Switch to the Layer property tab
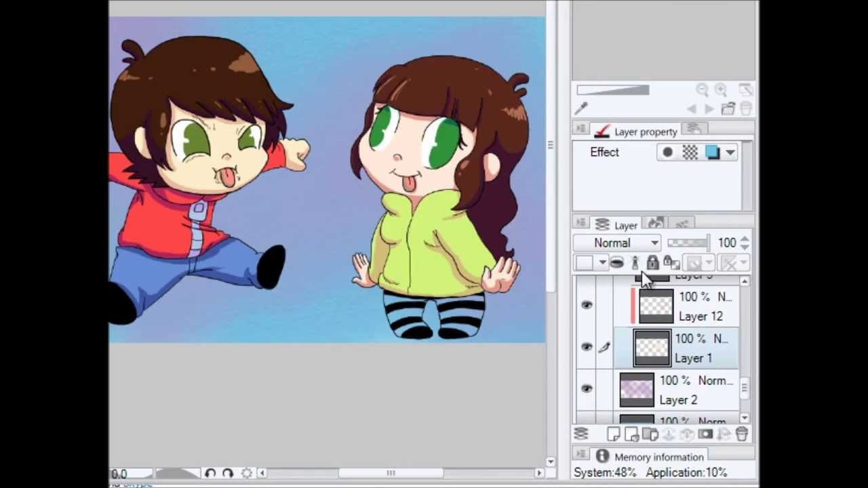This screenshot has width=868, height=488. [x=637, y=131]
